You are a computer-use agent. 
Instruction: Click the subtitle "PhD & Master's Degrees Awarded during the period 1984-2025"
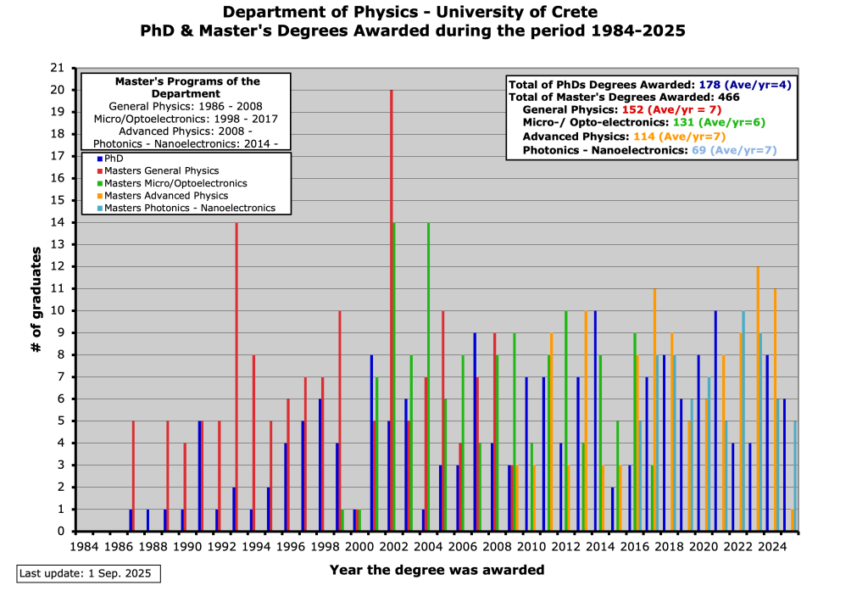click(x=413, y=30)
